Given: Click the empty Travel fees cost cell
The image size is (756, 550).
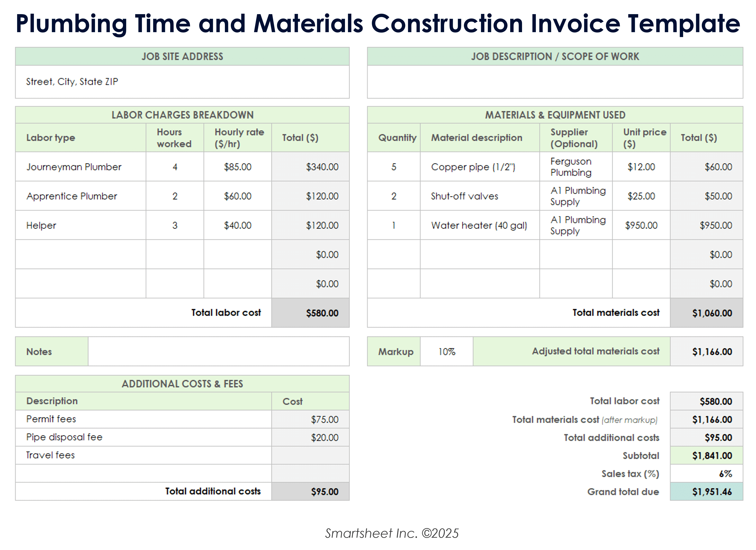Looking at the screenshot, I should pyautogui.click(x=310, y=455).
